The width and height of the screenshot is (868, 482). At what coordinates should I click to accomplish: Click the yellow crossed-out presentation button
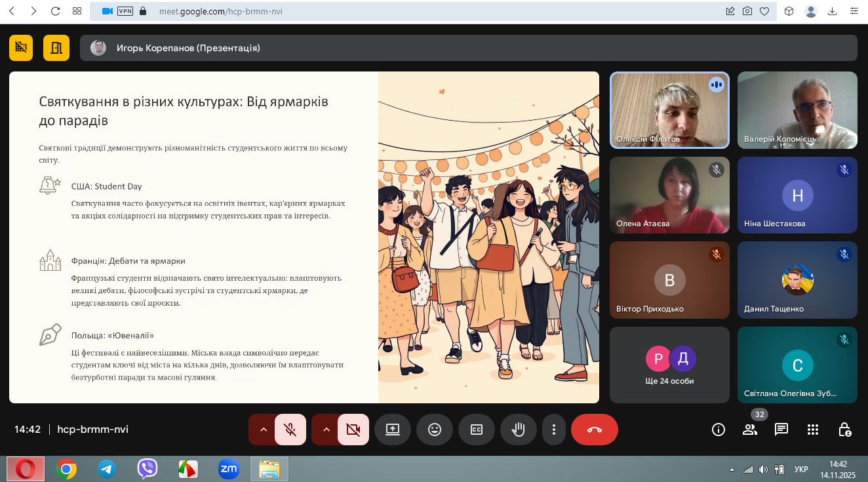[21, 47]
